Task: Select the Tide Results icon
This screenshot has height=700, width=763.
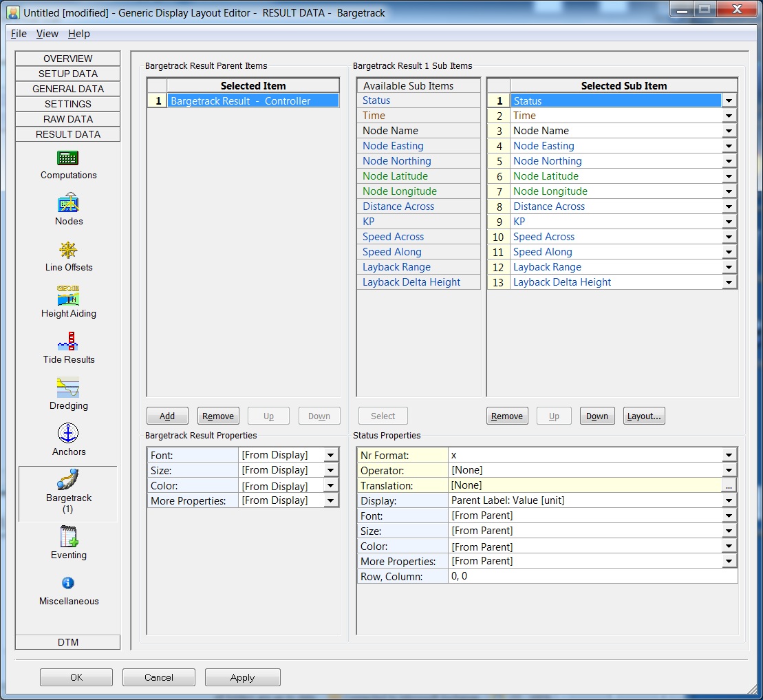Action: (68, 343)
